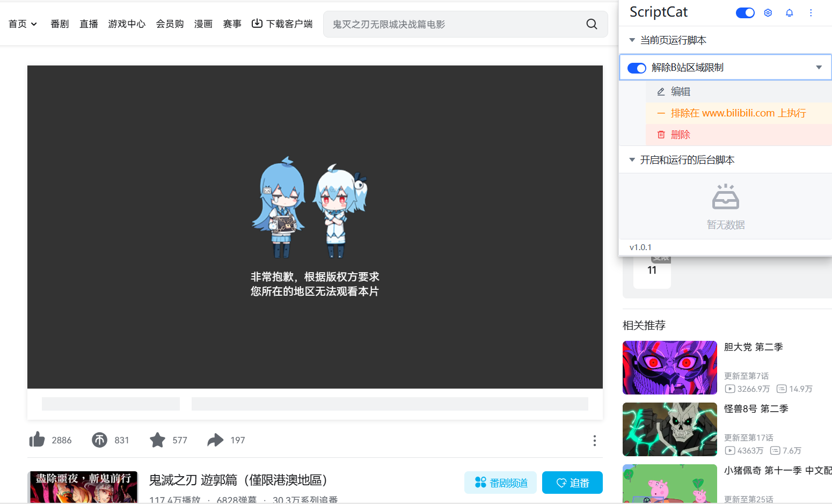The height and width of the screenshot is (504, 832).
Task: Click the pencil icon beside 编辑
Action: click(661, 92)
